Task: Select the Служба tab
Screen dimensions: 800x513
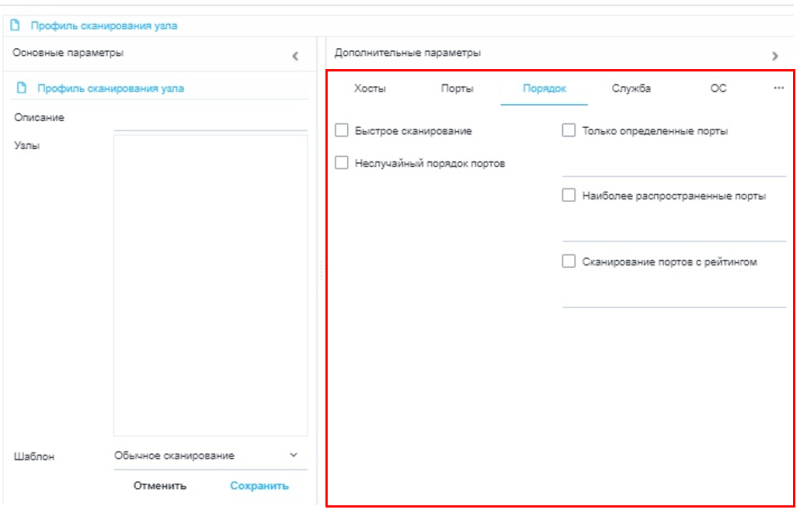Action: [631, 89]
